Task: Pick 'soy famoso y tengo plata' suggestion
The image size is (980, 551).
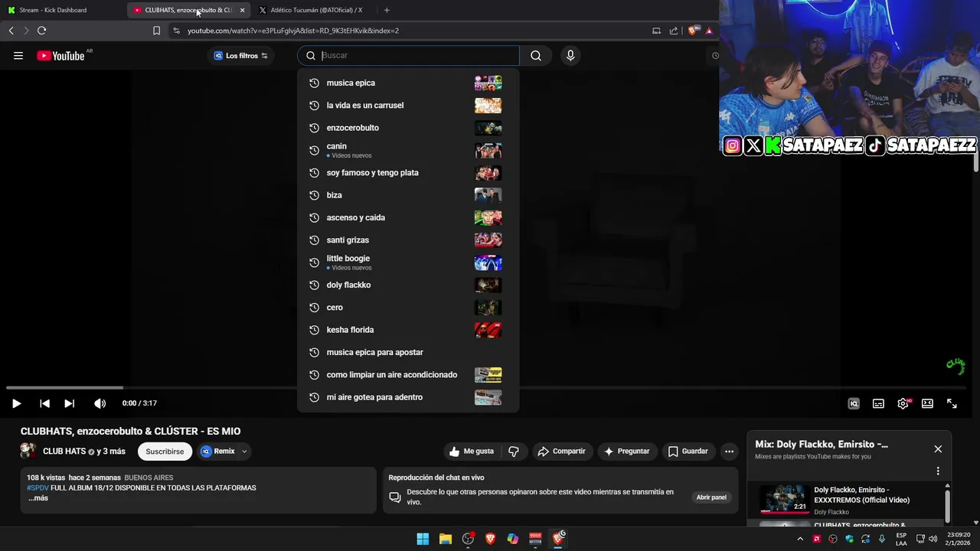Action: tap(408, 173)
